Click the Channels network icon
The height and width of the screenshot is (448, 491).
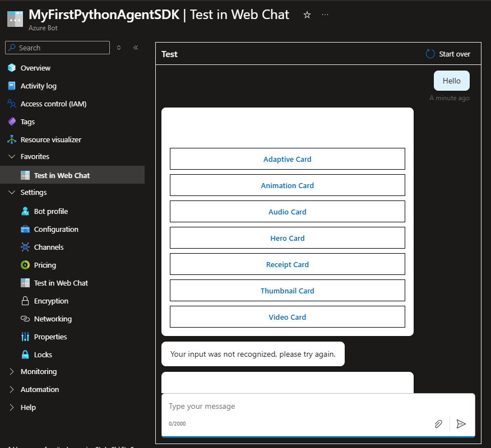coord(25,247)
